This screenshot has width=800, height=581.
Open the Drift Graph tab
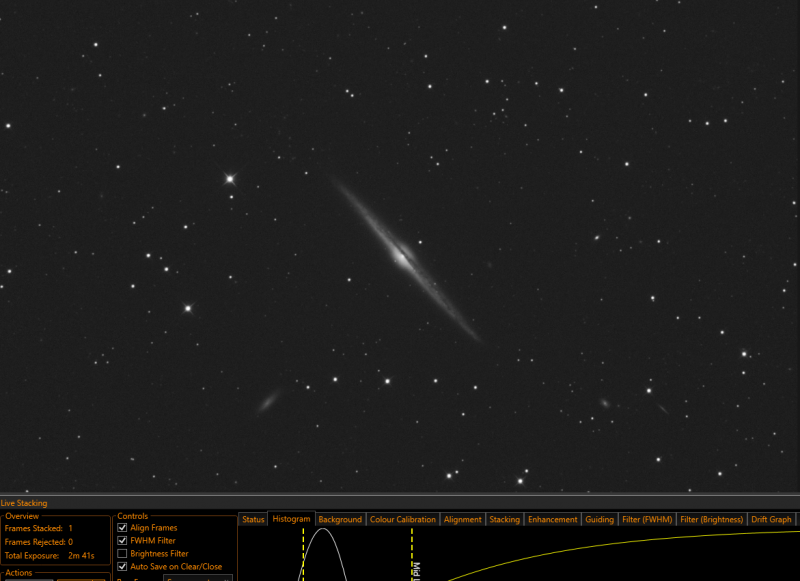pyautogui.click(x=771, y=519)
